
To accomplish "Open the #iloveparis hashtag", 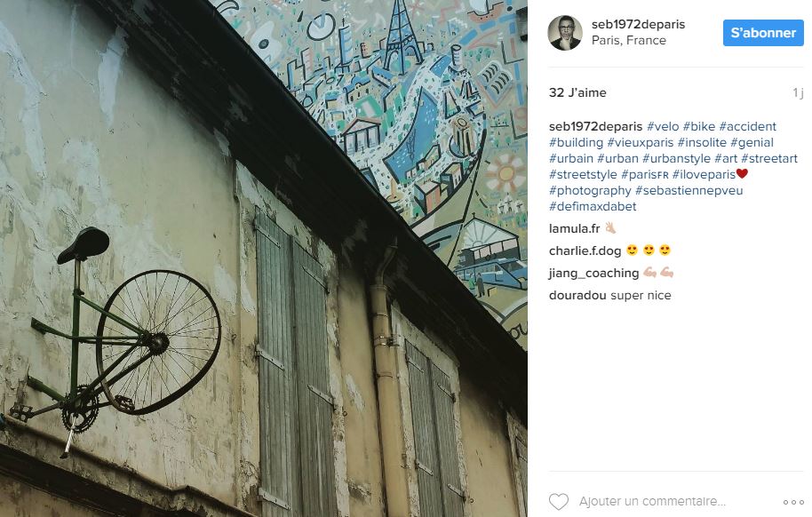I will pos(704,175).
